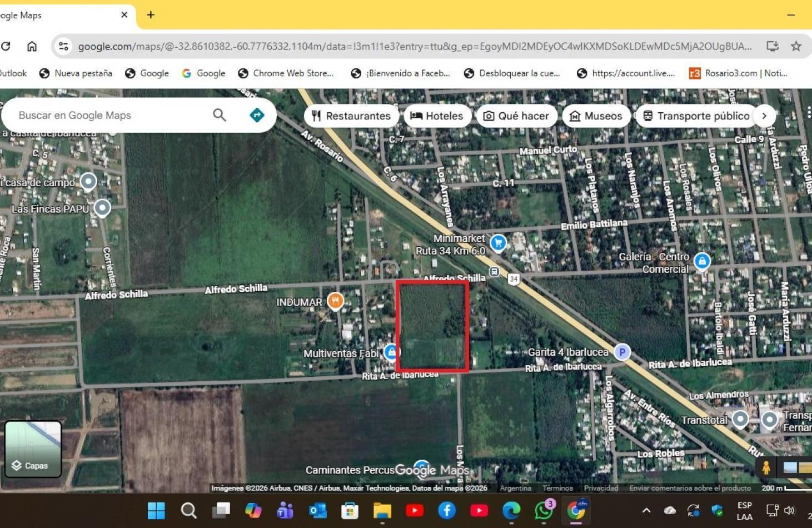Image resolution: width=812 pixels, height=528 pixels.
Task: Open the Capas layers thumbnail
Action: [33, 449]
